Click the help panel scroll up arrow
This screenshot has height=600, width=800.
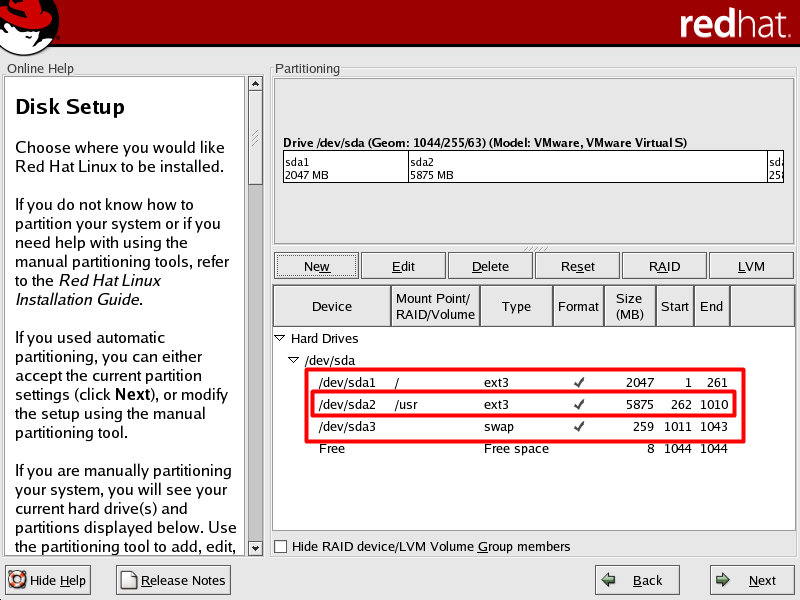click(x=255, y=83)
